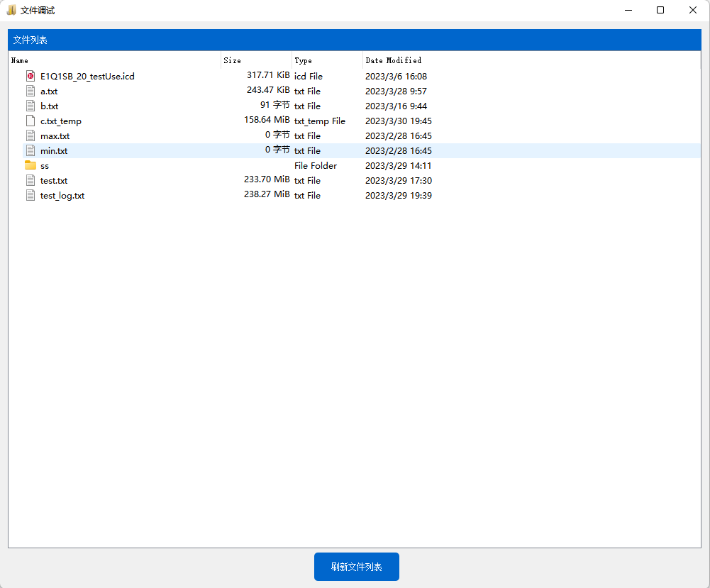Image resolution: width=710 pixels, height=588 pixels.
Task: Click the File Folder type cell
Action: tap(316, 166)
